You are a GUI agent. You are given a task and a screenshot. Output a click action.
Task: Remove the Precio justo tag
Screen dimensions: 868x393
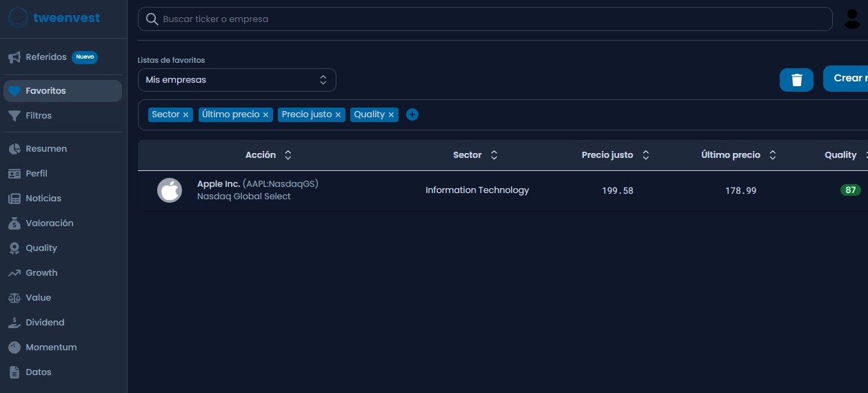pyautogui.click(x=338, y=115)
